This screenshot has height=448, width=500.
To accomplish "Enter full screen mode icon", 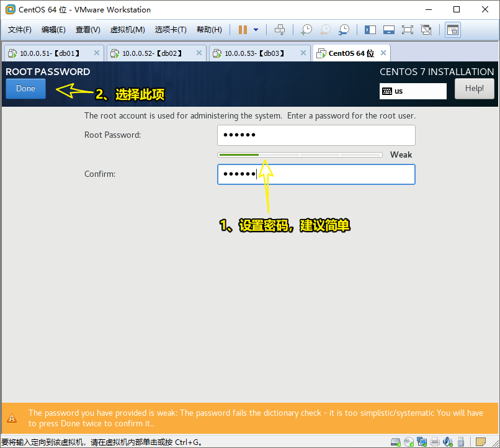I will point(407,30).
